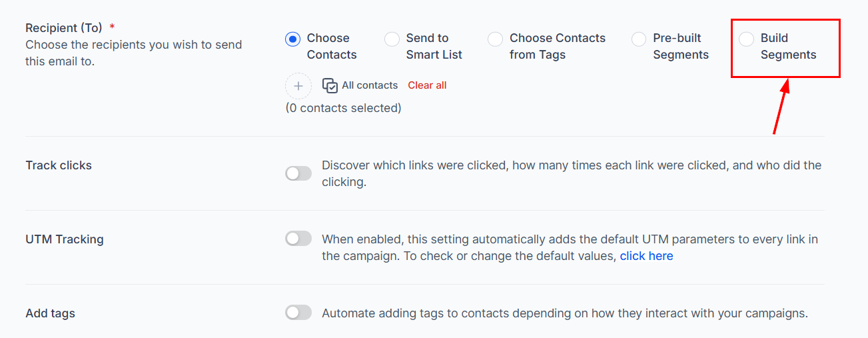Click the red Clear all link
The height and width of the screenshot is (338, 868).
(427, 85)
